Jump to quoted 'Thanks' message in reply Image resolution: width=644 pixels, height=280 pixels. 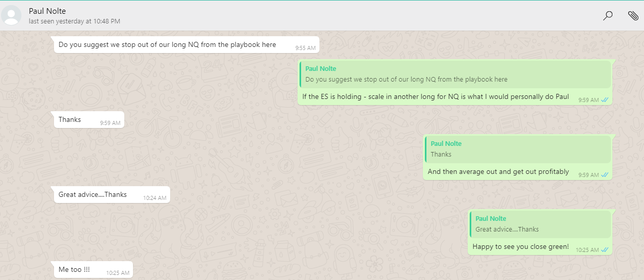[518, 149]
